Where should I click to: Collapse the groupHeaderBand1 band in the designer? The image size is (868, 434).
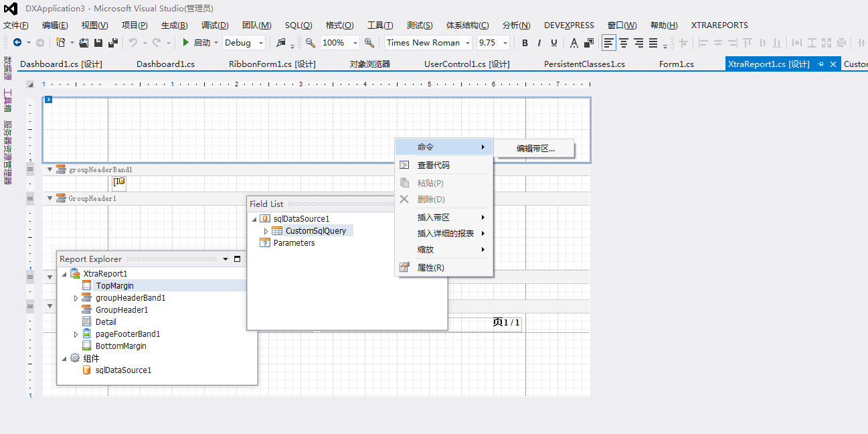tap(50, 169)
